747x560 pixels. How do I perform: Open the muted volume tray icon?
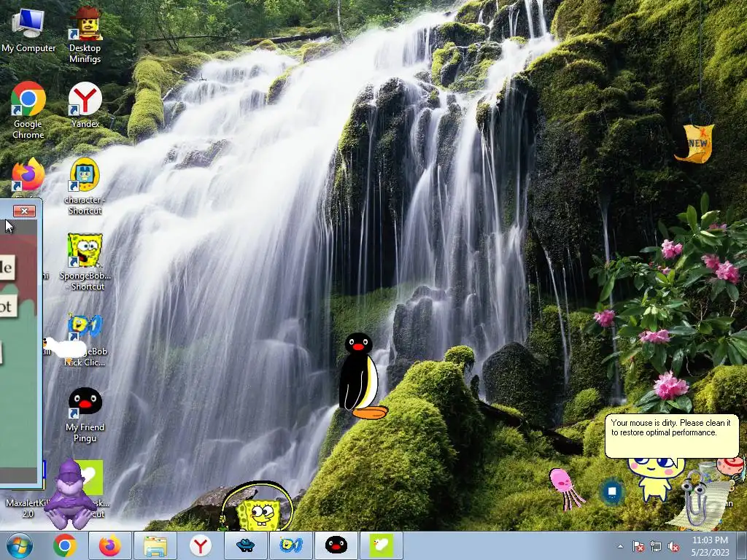tap(673, 547)
